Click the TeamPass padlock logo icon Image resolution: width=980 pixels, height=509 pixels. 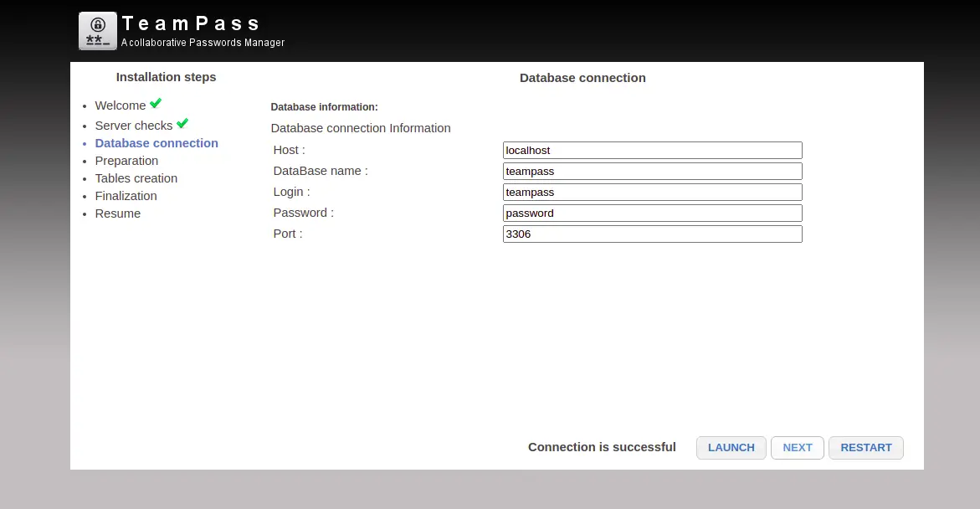click(x=98, y=31)
